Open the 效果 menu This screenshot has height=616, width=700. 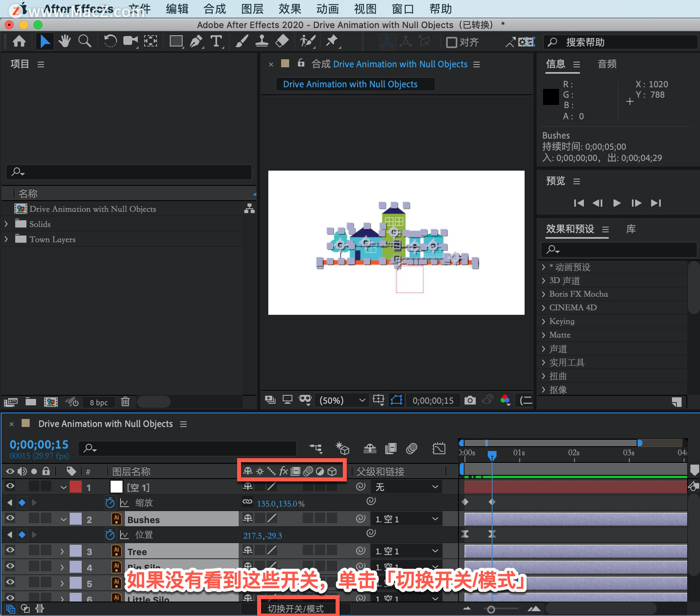[x=290, y=9]
